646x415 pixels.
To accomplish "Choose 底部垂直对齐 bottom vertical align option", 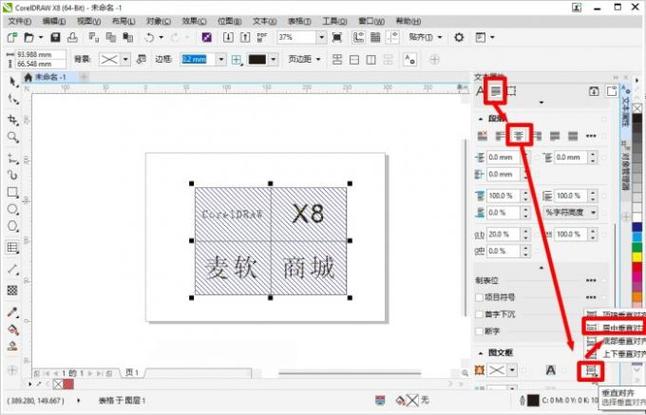I will 616,341.
